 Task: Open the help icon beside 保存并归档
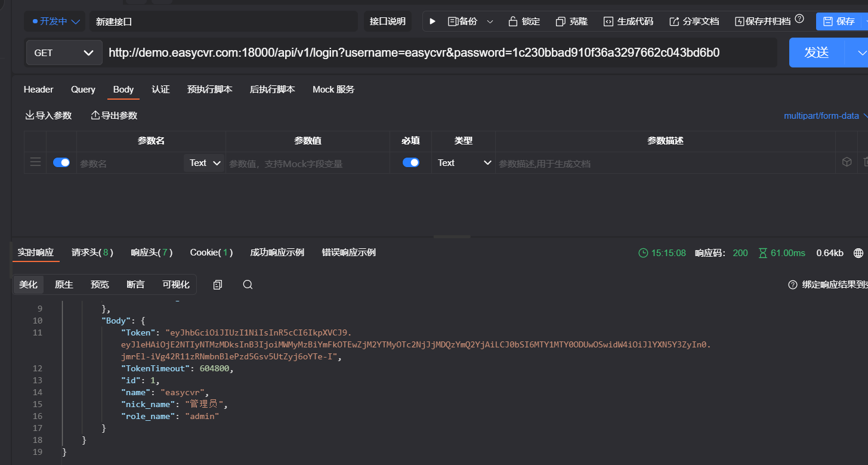point(799,19)
